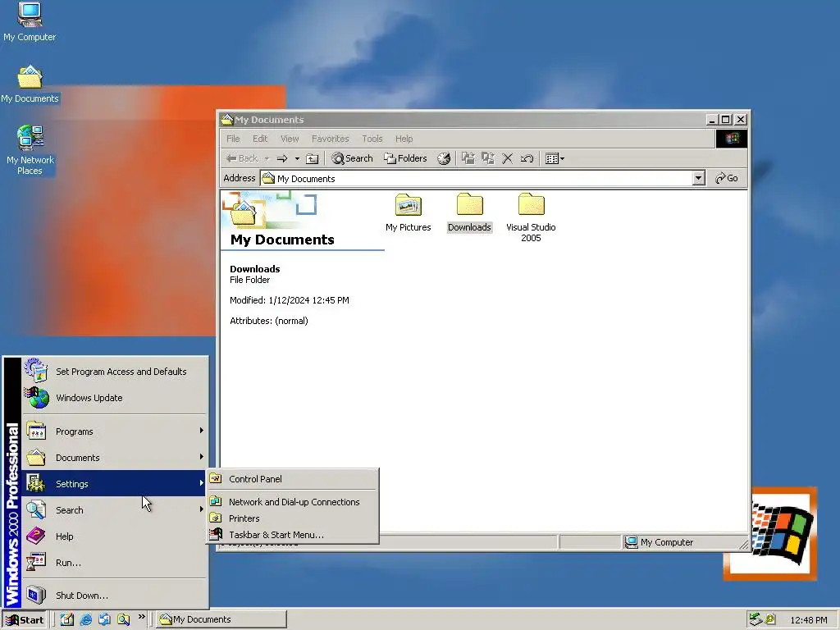Expand the Documents submenu in Start menu
Viewport: 840px width, 630px height.
[x=115, y=458]
